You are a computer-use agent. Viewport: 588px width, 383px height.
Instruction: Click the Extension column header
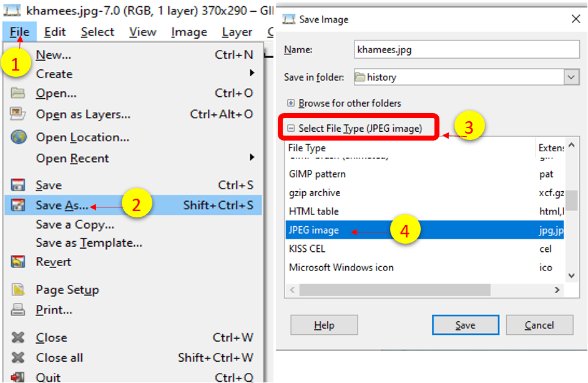coord(551,148)
